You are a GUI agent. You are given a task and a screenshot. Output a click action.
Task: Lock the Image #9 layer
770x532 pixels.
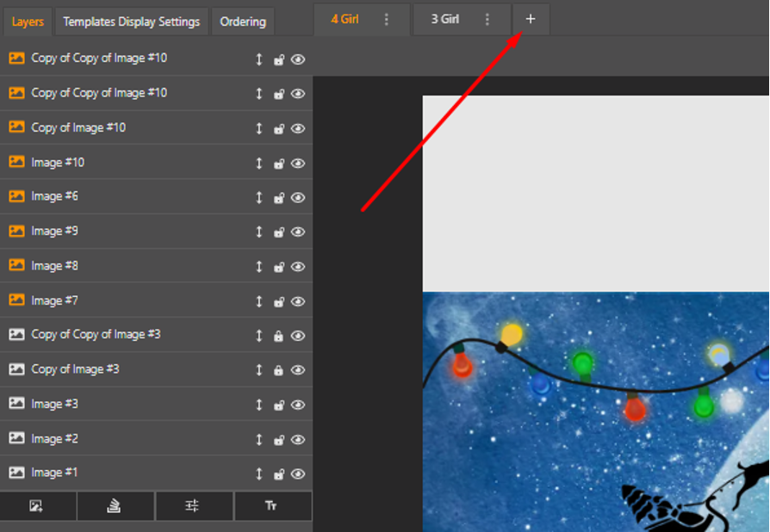(278, 232)
